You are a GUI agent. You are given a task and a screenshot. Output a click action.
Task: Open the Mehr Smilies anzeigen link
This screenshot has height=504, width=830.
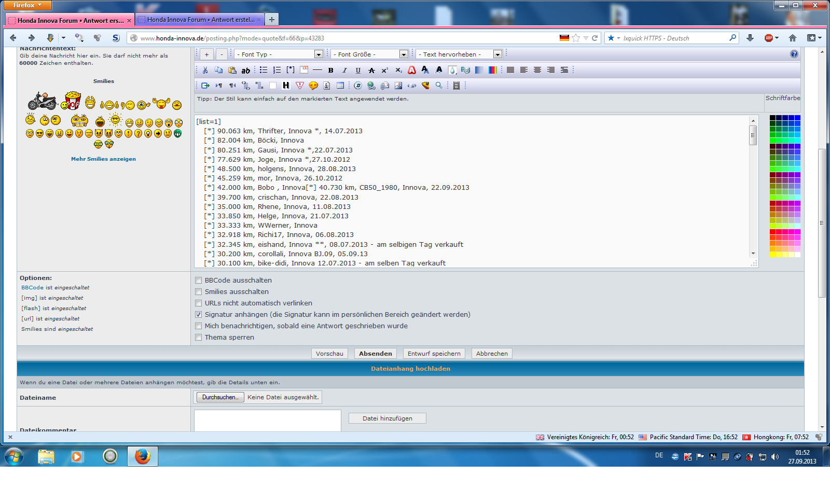click(x=103, y=159)
